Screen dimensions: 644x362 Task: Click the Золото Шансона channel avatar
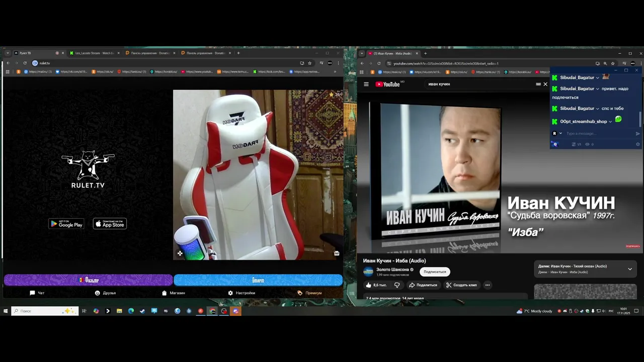tap(368, 271)
